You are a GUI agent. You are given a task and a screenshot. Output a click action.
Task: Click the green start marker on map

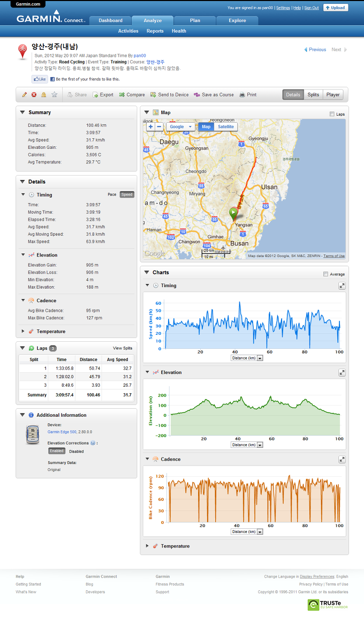point(233,214)
